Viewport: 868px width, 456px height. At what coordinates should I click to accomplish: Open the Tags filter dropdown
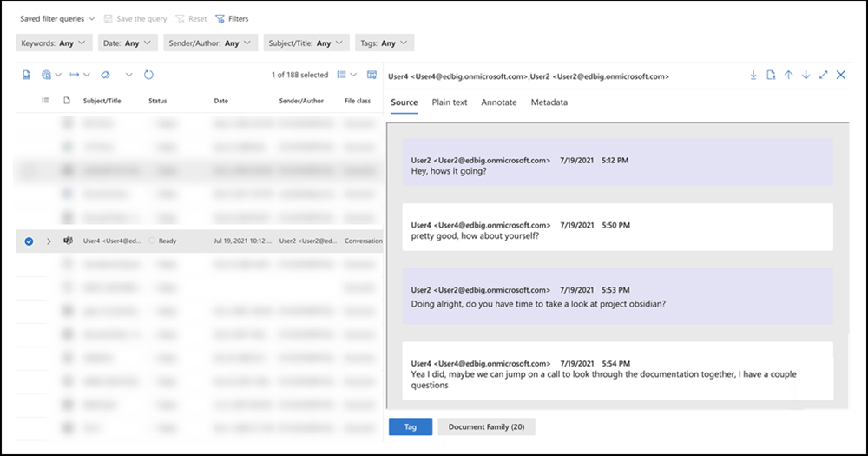coord(384,43)
